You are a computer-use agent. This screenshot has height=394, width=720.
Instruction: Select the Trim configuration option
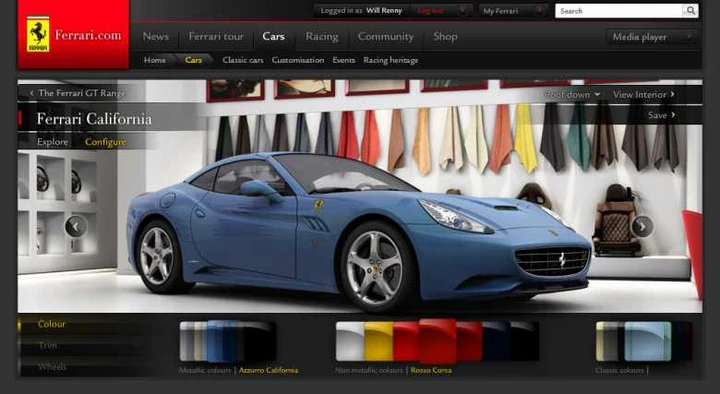(48, 345)
